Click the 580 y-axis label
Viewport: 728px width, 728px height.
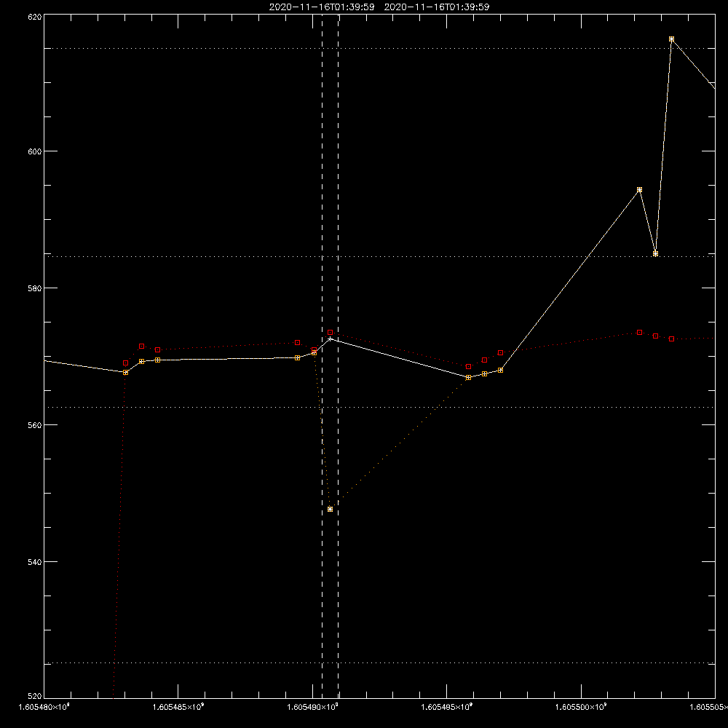35,288
